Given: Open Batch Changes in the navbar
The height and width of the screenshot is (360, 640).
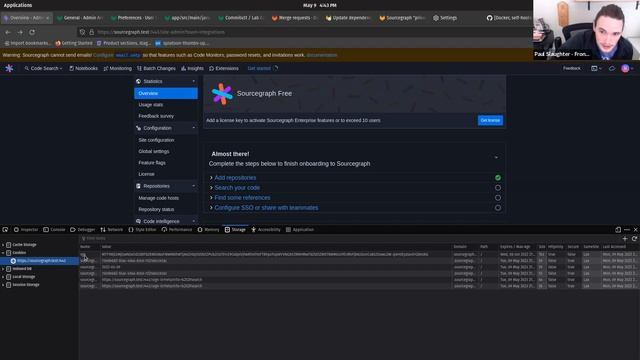Looking at the screenshot, I should tap(156, 69).
